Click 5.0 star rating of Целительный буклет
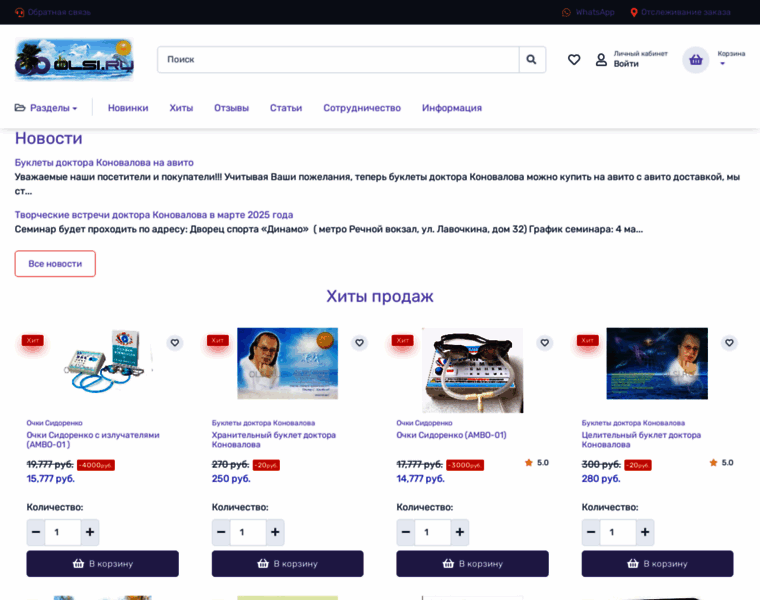Image resolution: width=760 pixels, height=600 pixels. 721,463
